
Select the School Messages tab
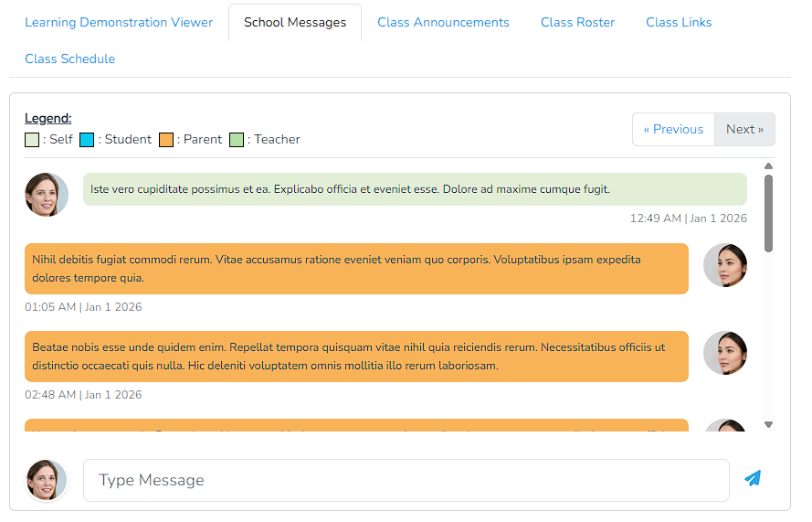click(295, 22)
